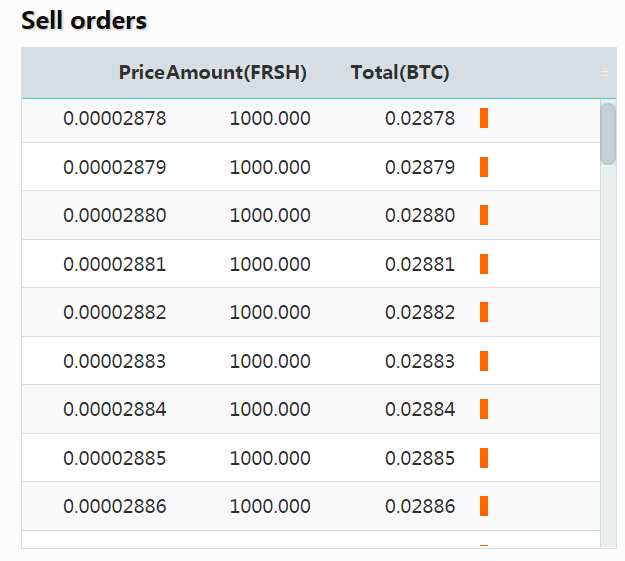Screen dimensions: 625x561
Task: Click the 0.00002886 sell order row
Action: [115, 507]
